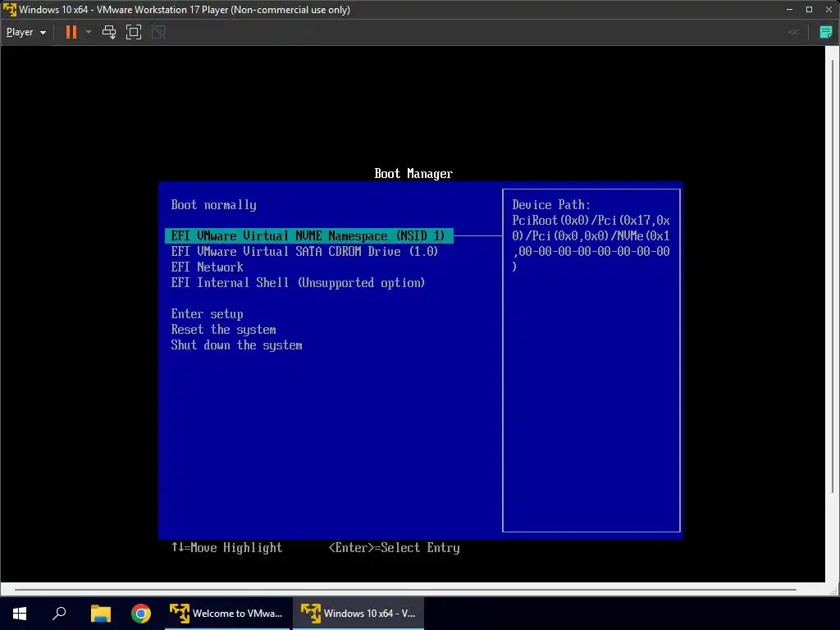Image resolution: width=840 pixels, height=630 pixels.
Task: Click the vertical scrollbar of the VM window
Action: pos(833,276)
